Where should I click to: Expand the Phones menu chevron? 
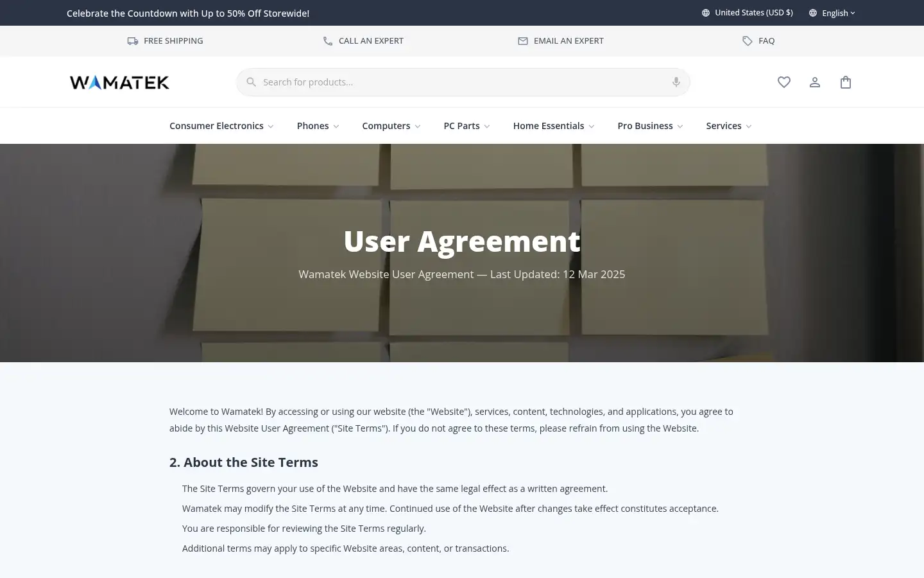click(336, 127)
